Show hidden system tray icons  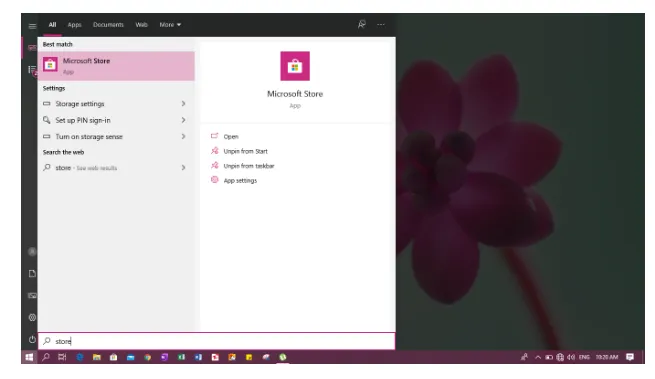(538, 357)
